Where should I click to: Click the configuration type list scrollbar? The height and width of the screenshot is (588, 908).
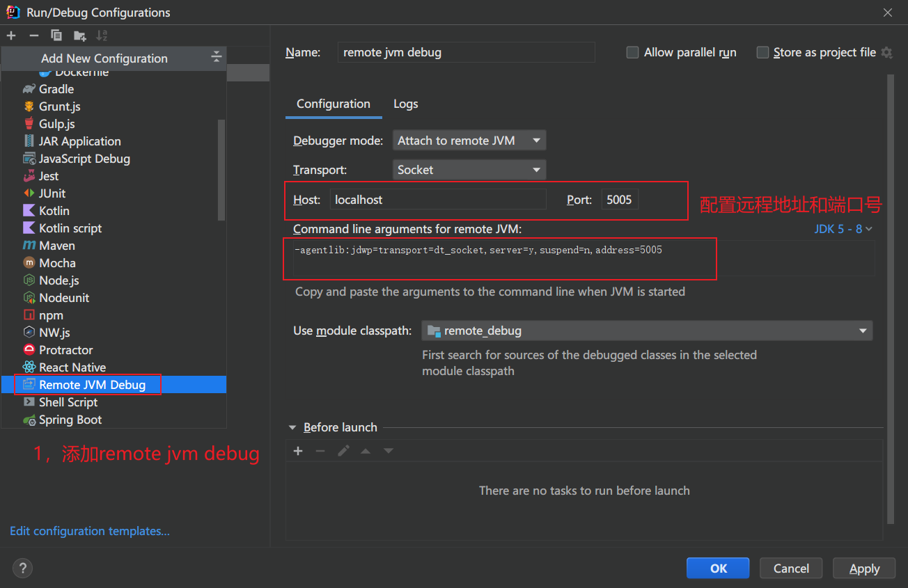[x=222, y=169]
